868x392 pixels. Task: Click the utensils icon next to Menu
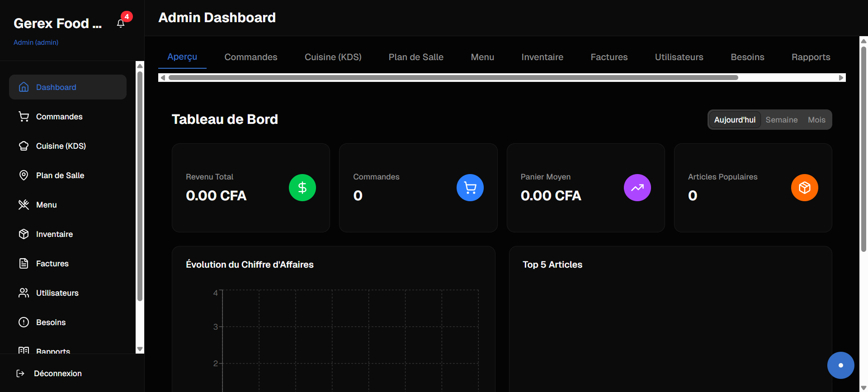coord(24,205)
